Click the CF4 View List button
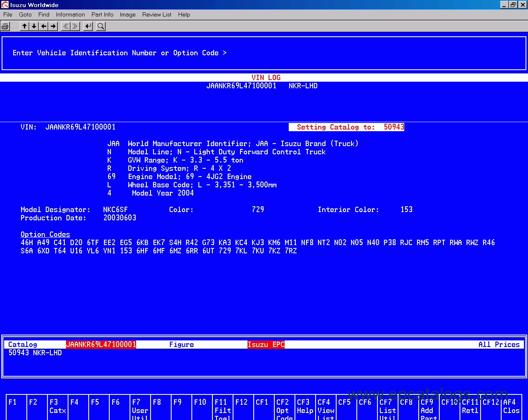This screenshot has width=528, height=420. point(326,407)
